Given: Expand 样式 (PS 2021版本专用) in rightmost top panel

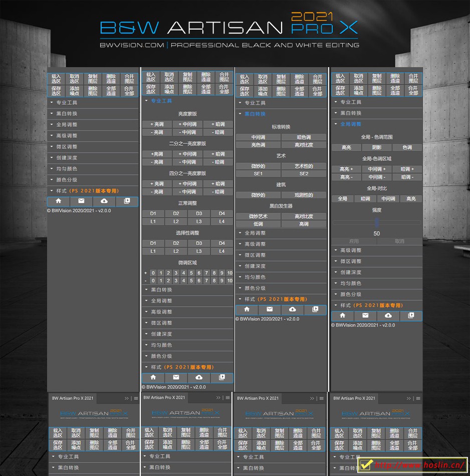Looking at the screenshot, I should point(377,306).
